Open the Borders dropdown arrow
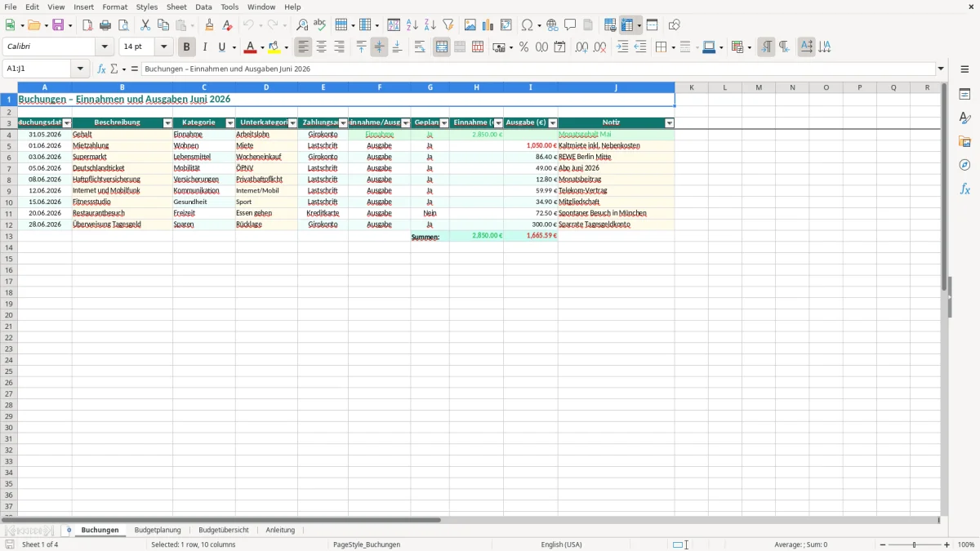The height and width of the screenshot is (551, 980). pyautogui.click(x=672, y=47)
